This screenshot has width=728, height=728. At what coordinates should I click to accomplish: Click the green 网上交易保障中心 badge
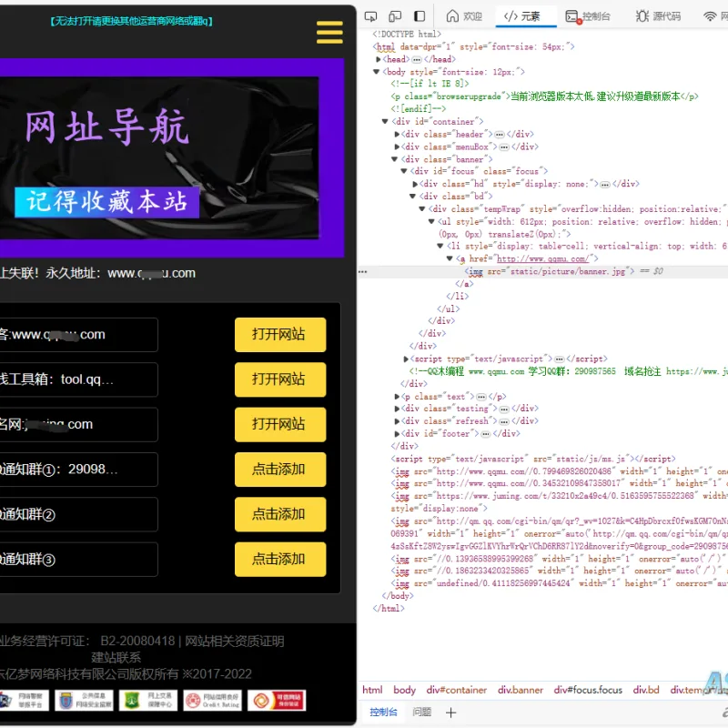click(148, 701)
